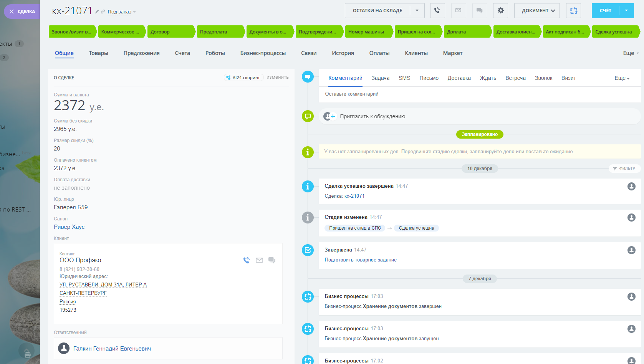Screen dimensions: 644x364
Task: Open the arrow next to СЧЁТ button
Action: [626, 11]
